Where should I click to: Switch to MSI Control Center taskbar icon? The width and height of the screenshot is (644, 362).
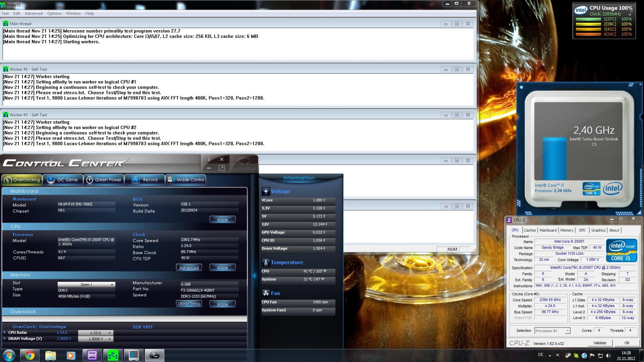(x=154, y=355)
